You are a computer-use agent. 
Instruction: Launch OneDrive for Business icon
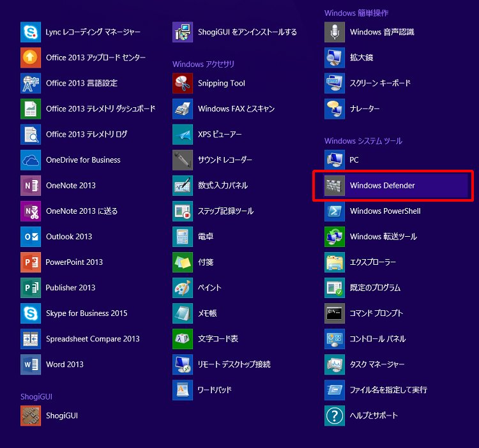(x=31, y=160)
